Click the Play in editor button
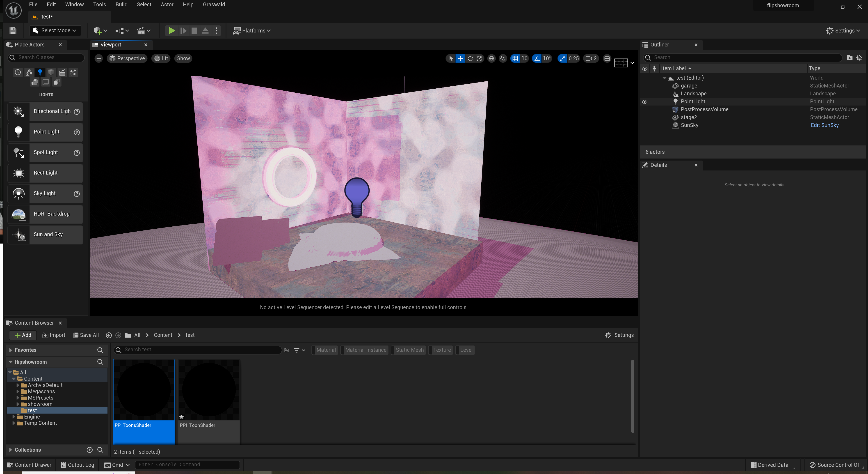868x474 pixels. pyautogui.click(x=171, y=31)
